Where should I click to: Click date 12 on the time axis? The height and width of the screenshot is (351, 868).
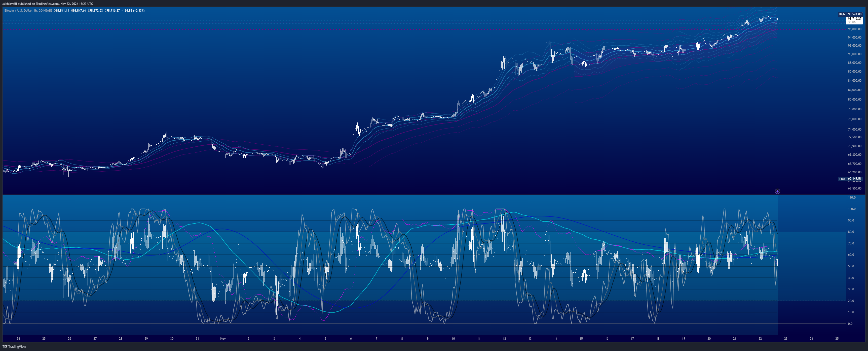coord(504,338)
